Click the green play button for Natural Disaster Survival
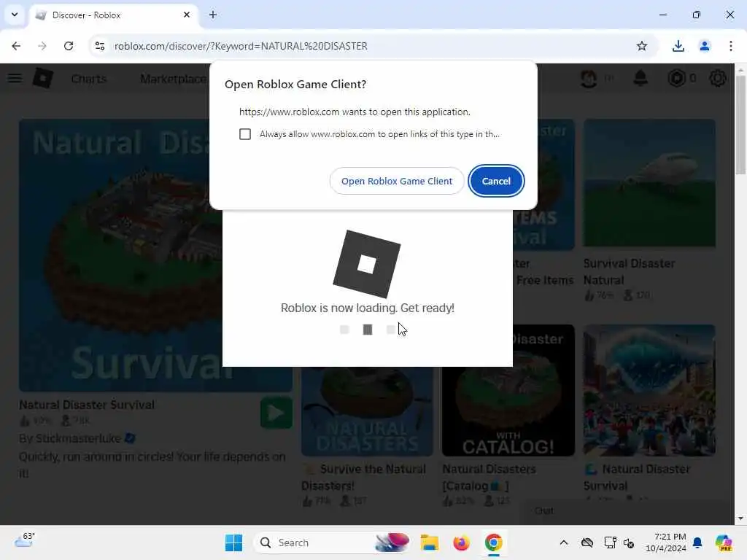747x560 pixels. 276,413
